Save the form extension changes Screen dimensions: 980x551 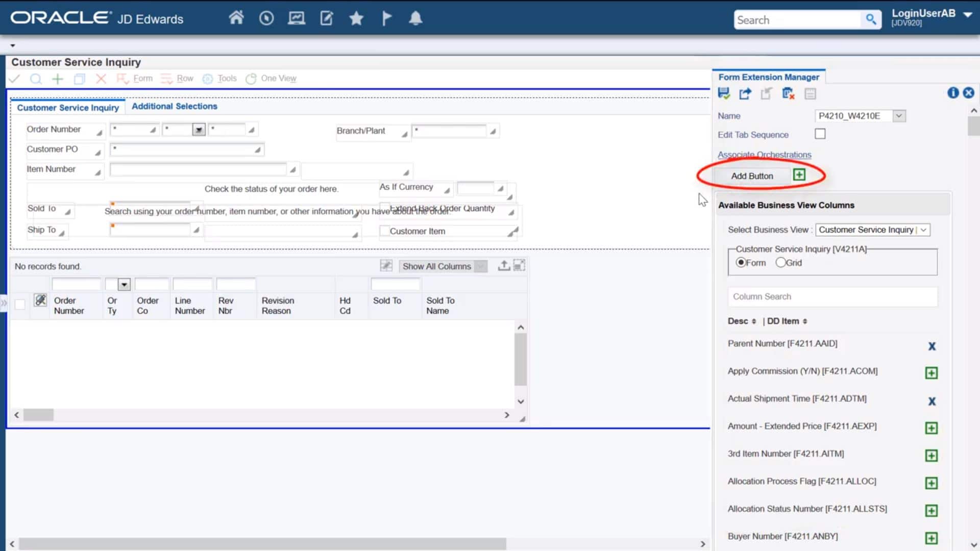pyautogui.click(x=724, y=93)
